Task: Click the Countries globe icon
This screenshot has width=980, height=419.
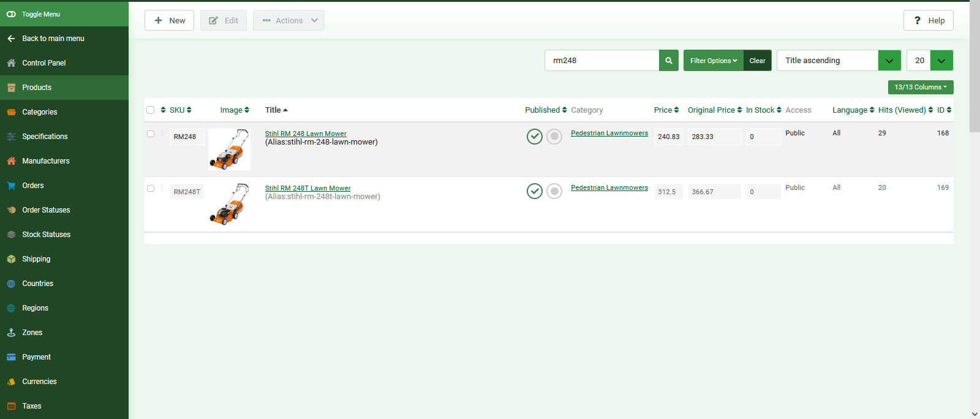Action: [11, 284]
